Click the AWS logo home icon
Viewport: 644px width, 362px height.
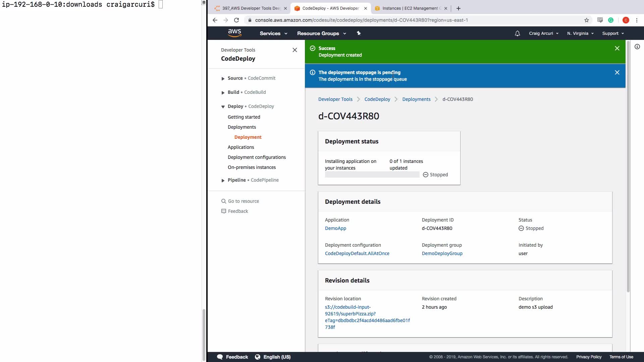tap(234, 33)
